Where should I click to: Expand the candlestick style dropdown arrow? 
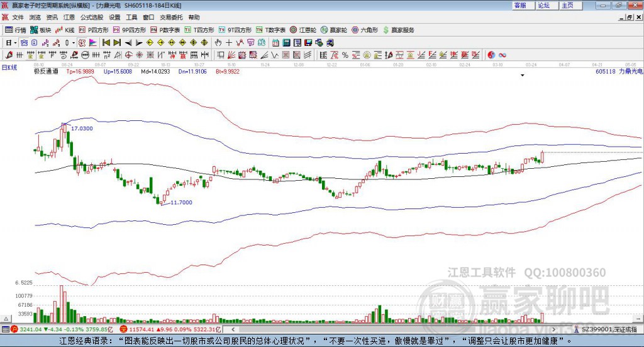74,43
